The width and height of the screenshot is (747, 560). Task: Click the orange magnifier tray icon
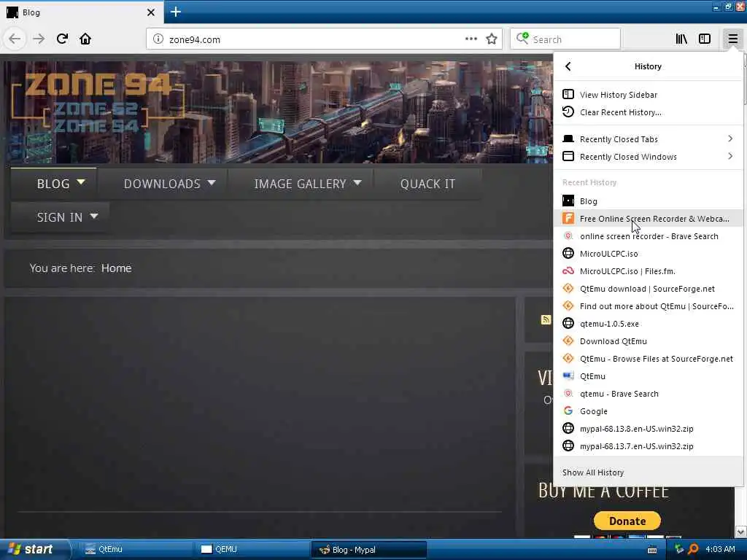pyautogui.click(x=694, y=549)
